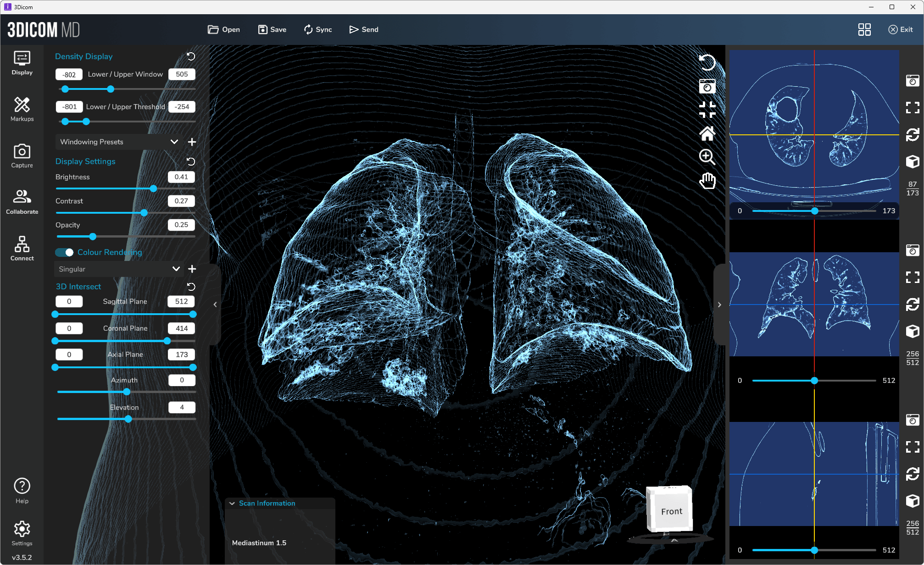Click the Azimuth value field 0

(x=182, y=380)
